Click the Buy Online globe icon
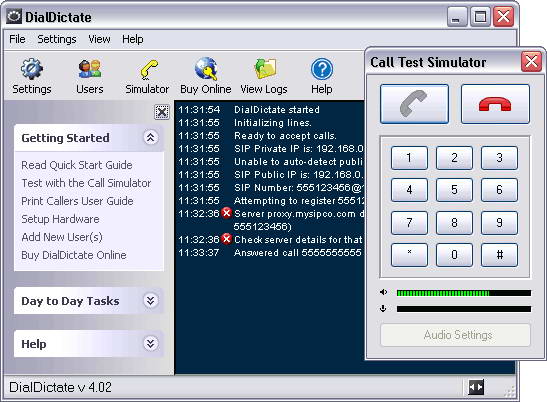Image resolution: width=547 pixels, height=402 pixels. point(206,69)
